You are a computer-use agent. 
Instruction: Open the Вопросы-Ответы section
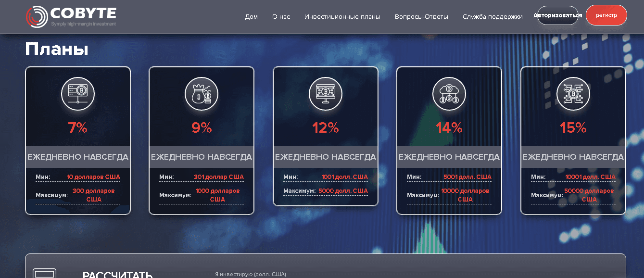pos(421,16)
